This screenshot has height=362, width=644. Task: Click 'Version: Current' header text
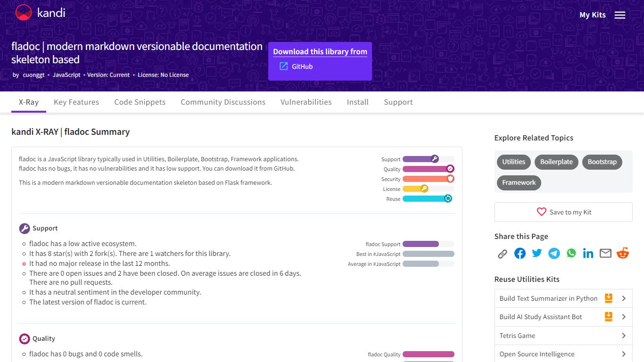(x=108, y=75)
